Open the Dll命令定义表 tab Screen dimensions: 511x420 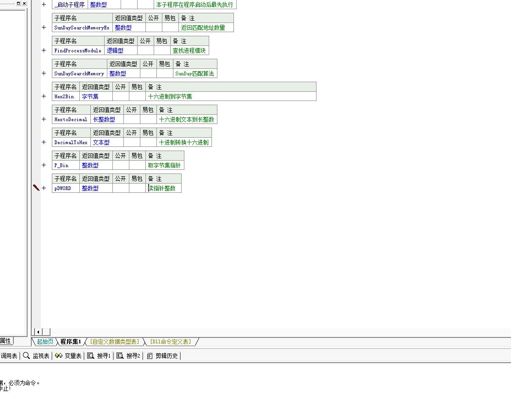coord(171,342)
